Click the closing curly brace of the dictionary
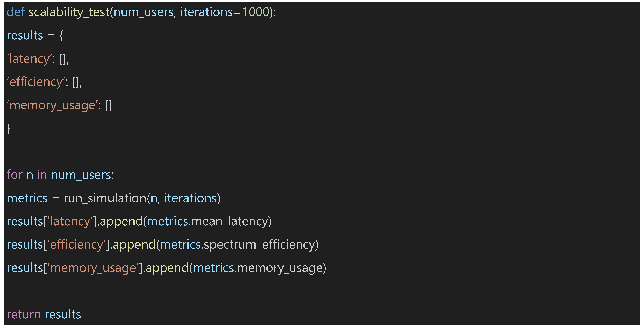Screen dimensions: 644x328 tap(9, 128)
